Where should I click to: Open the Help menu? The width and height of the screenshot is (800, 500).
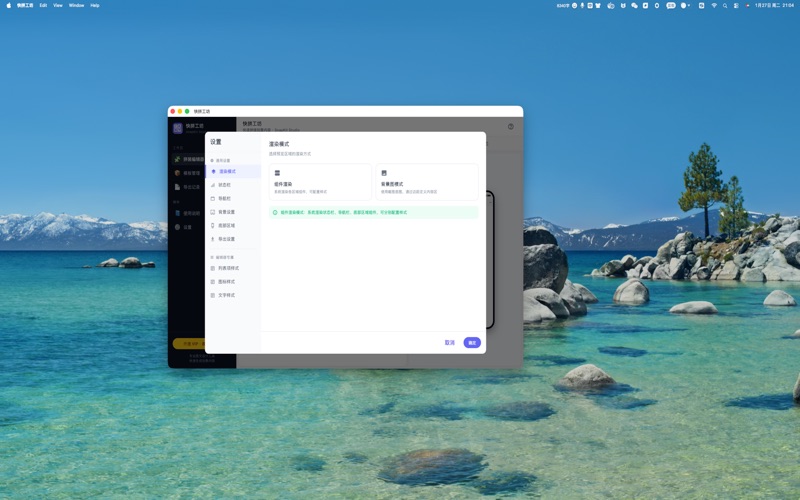[x=95, y=5]
